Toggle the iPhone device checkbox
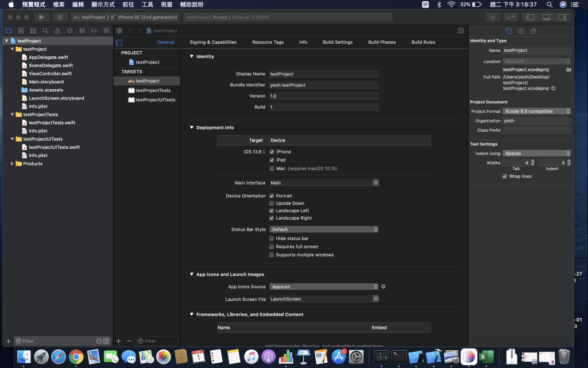This screenshot has width=588, height=368. point(272,152)
